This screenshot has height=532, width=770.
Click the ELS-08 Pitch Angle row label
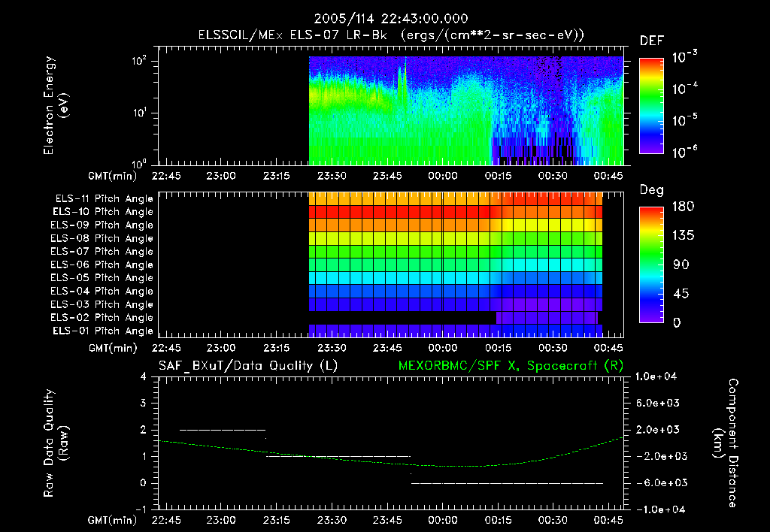click(102, 238)
